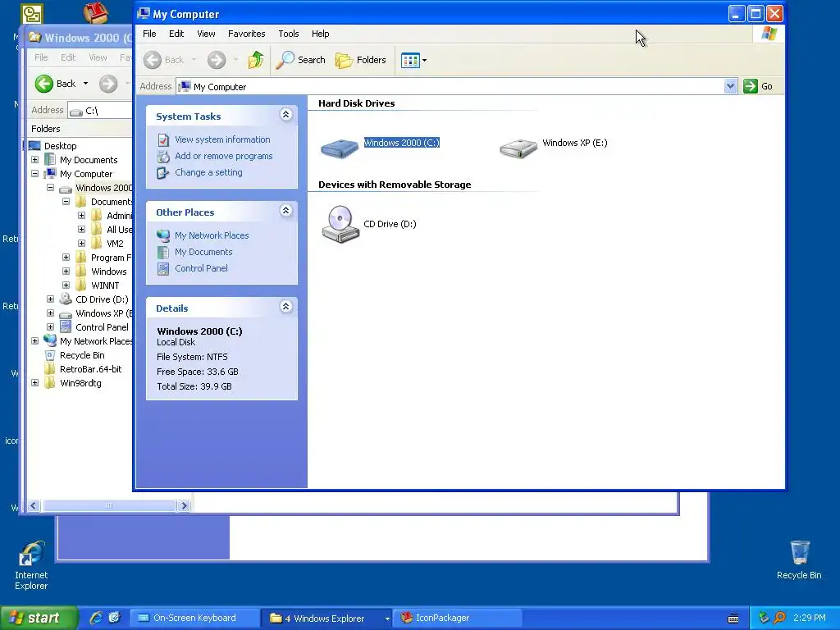The width and height of the screenshot is (840, 630).
Task: Expand CD Drive (D:) node in the tree
Action: click(x=50, y=299)
